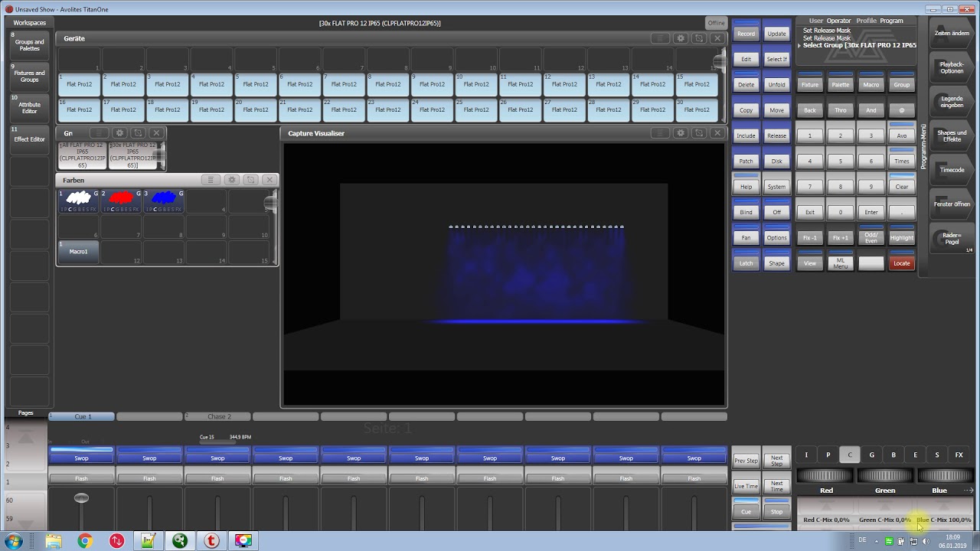Open Groups and Palettes workspace
The image size is (980, 551).
tap(29, 44)
